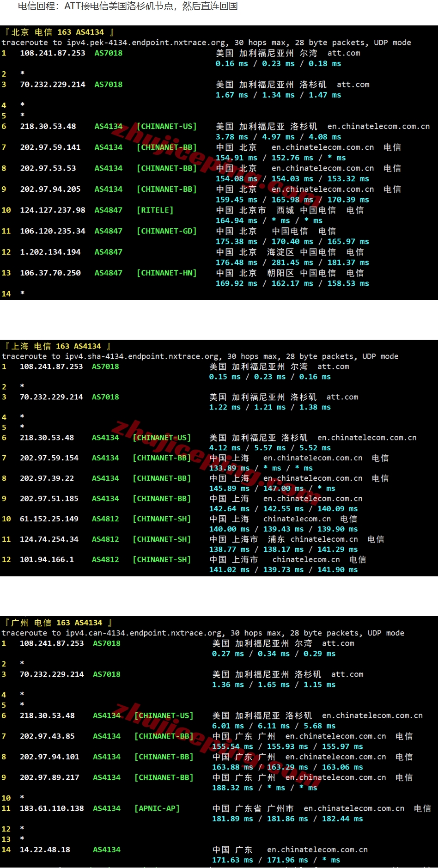Select the 133.89 ms latency value
The width and height of the screenshot is (438, 868).
[229, 468]
